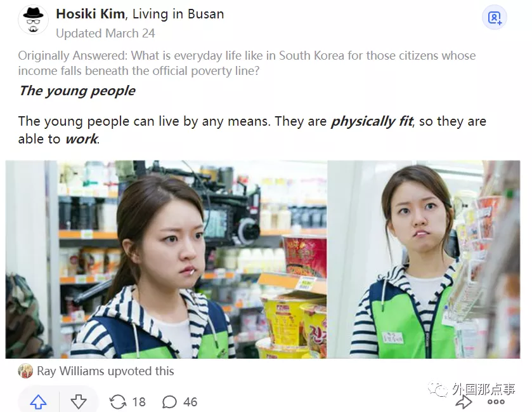Open the three-dot more options menu

(496, 402)
